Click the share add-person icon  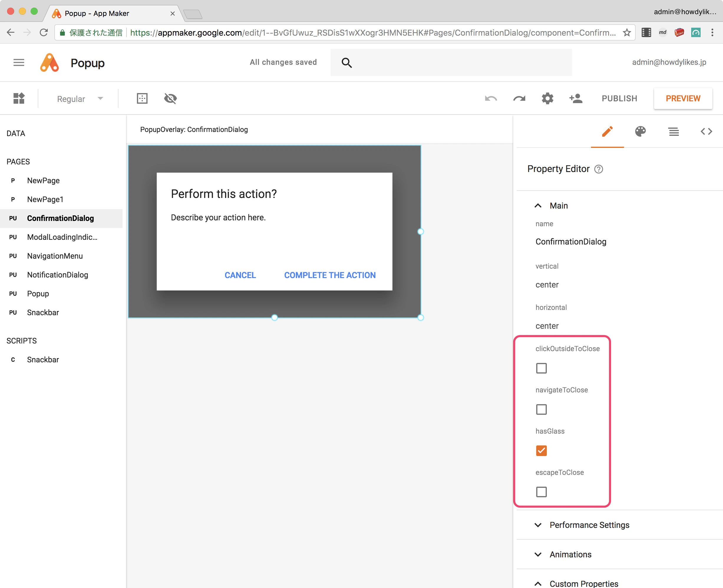[576, 99]
